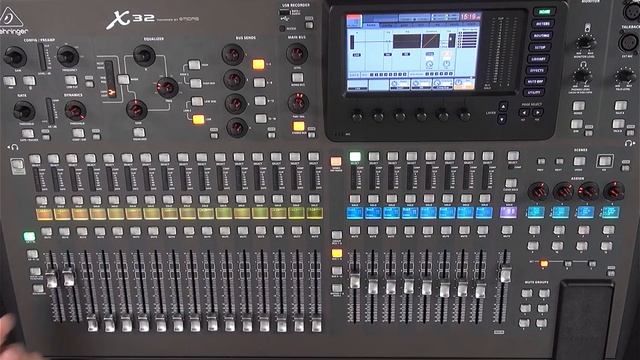Select the lit Bus 1-8 layer button
Screen dimensions: 640x360
[x=337, y=253]
